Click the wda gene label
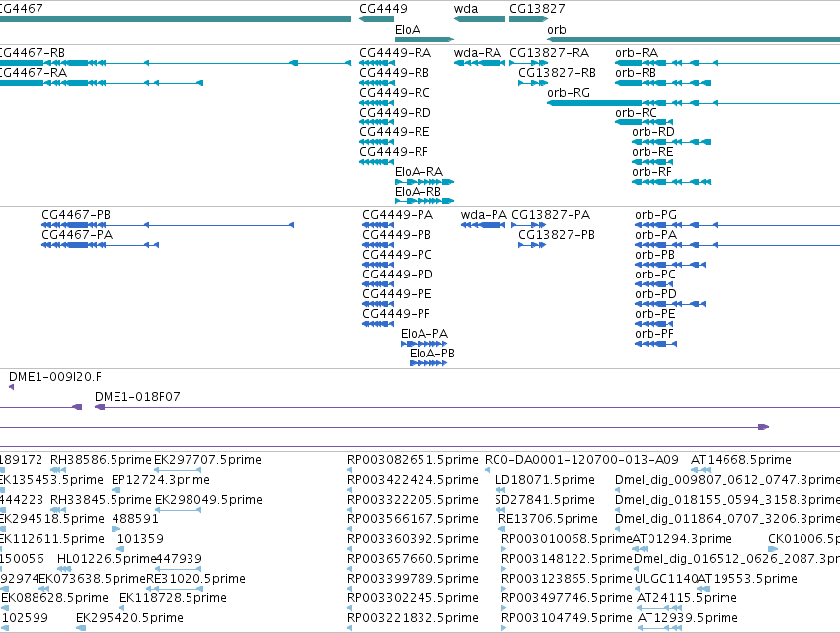This screenshot has width=840, height=633. pyautogui.click(x=466, y=9)
